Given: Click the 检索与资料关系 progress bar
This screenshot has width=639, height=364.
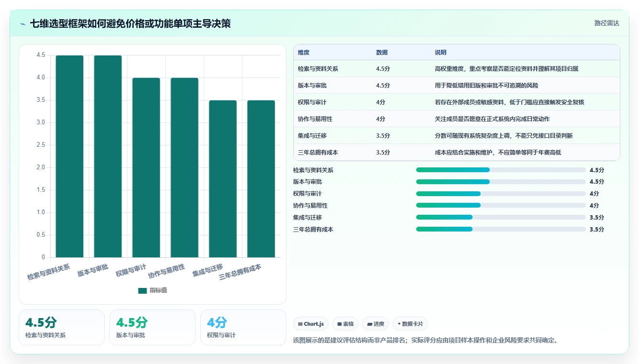Looking at the screenshot, I should click(501, 170).
